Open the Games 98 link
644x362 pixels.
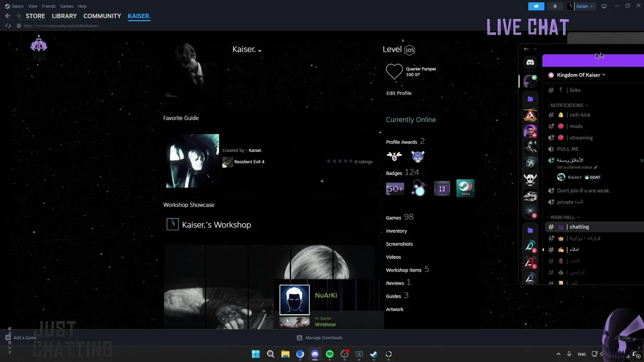(399, 217)
